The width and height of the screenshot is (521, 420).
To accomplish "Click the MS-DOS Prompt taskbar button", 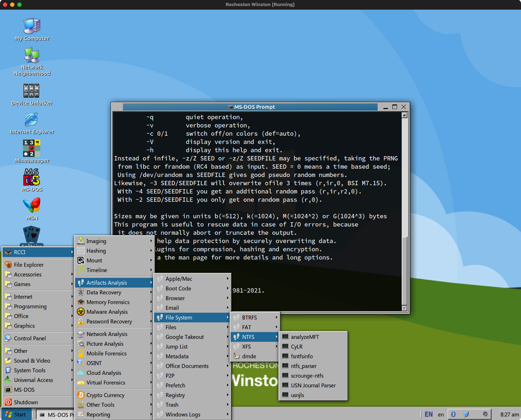I will [x=55, y=414].
